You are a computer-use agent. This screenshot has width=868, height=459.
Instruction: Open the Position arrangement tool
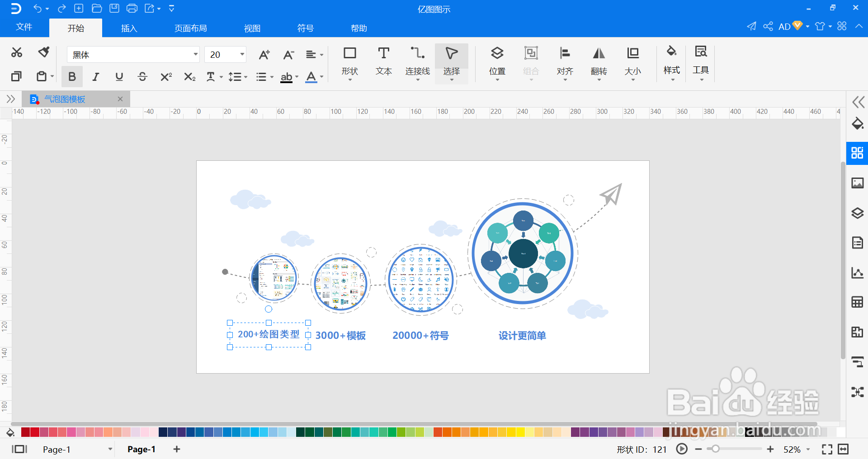pyautogui.click(x=497, y=62)
